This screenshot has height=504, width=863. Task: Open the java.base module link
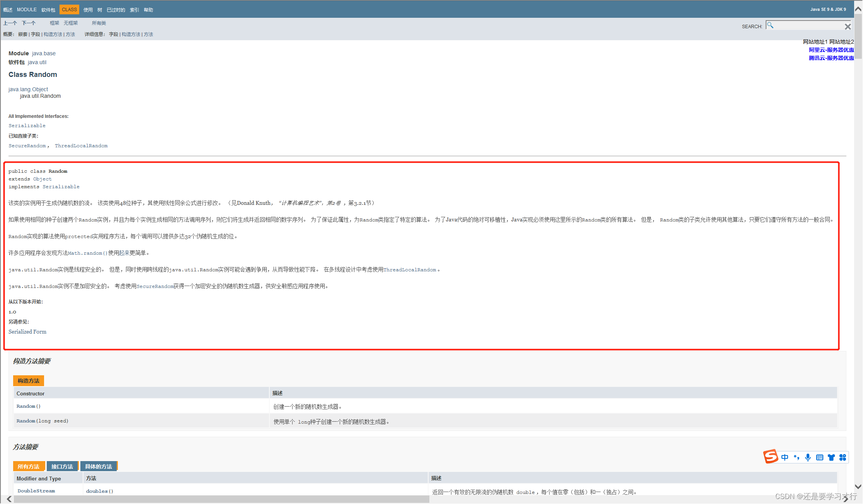[x=44, y=53]
